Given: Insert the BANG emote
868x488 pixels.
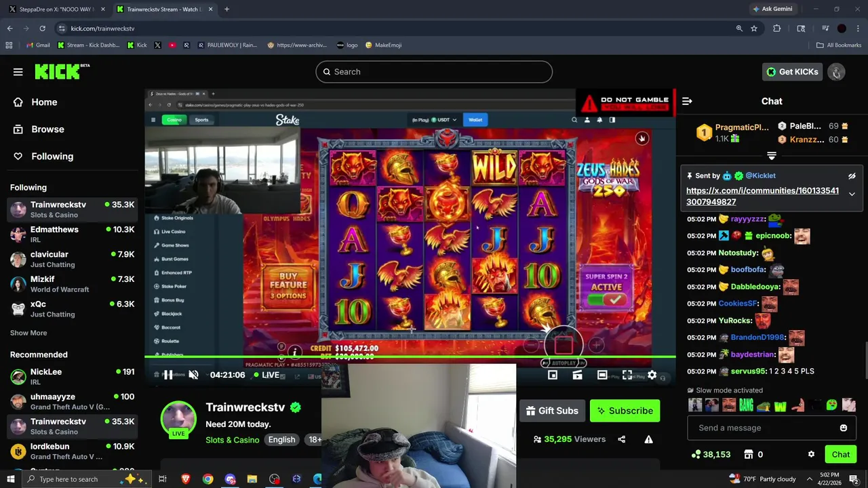Looking at the screenshot, I should 746,405.
